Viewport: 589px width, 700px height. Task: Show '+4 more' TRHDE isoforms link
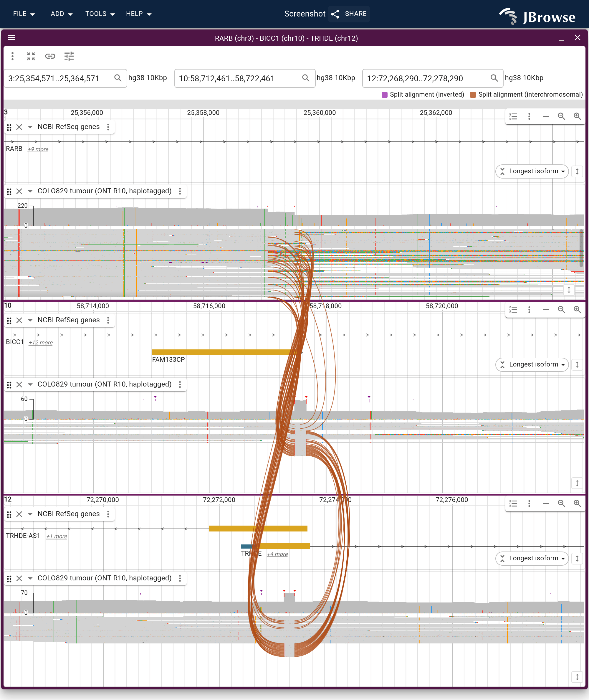tap(277, 554)
